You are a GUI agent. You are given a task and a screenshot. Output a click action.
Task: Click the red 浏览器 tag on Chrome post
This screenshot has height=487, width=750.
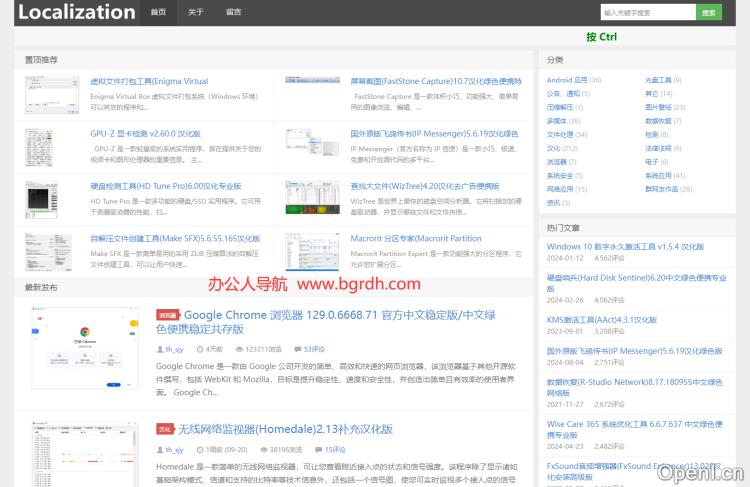click(x=167, y=315)
